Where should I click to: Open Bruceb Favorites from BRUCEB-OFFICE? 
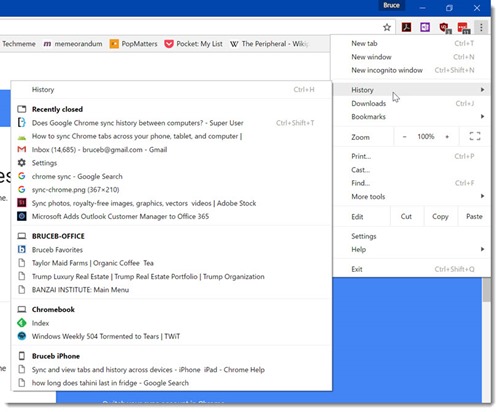pos(172,250)
